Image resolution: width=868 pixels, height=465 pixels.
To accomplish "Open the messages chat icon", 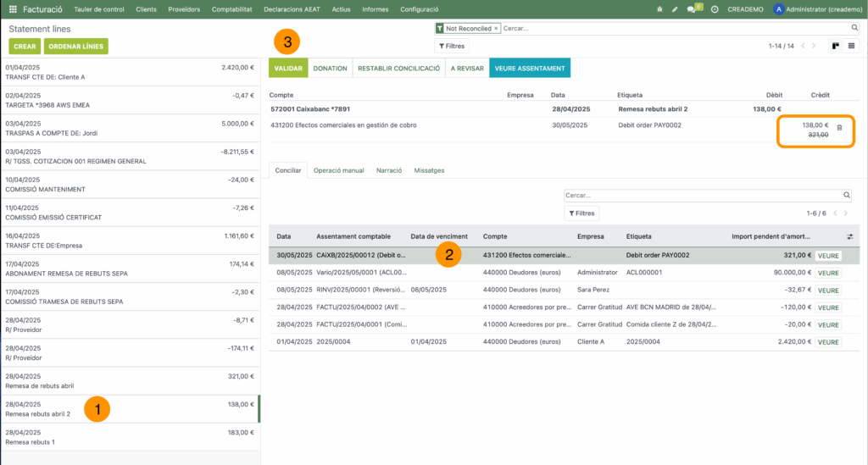I will tap(692, 8).
